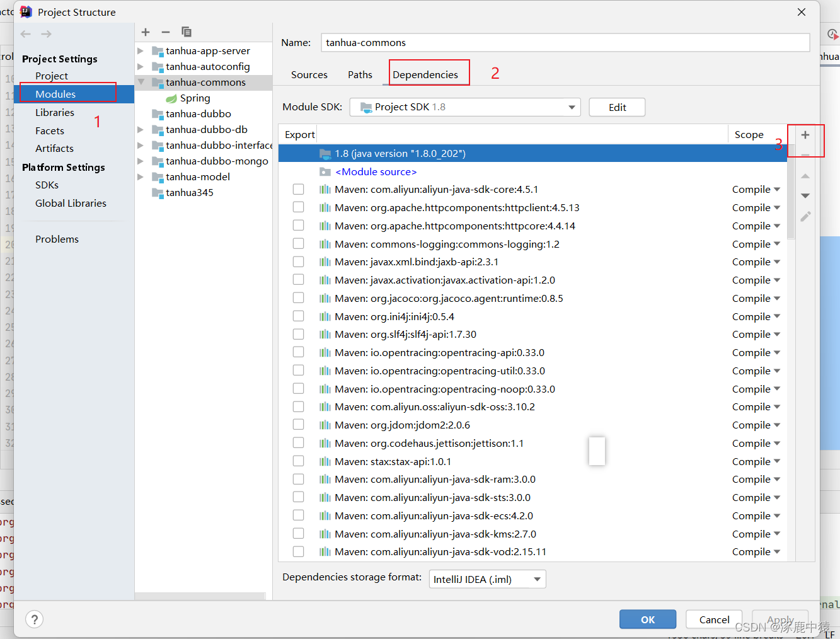840x639 pixels.
Task: Open the Artifacts section
Action: pyautogui.click(x=54, y=148)
